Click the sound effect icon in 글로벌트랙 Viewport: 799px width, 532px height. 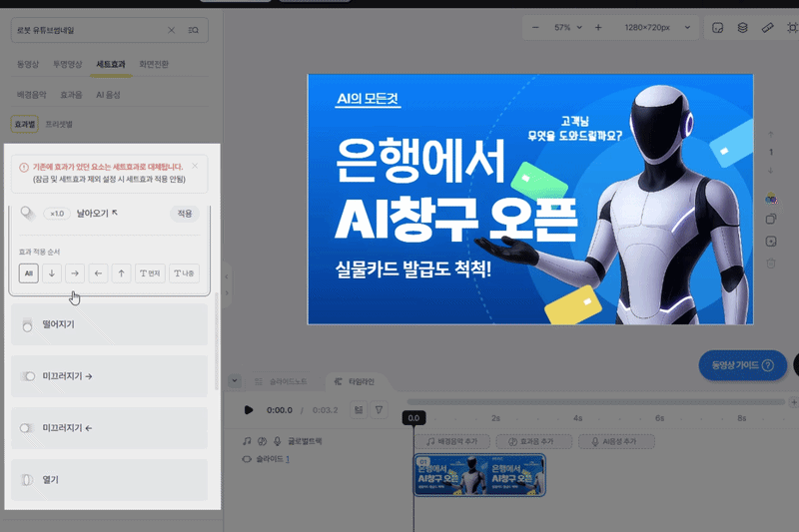click(262, 441)
